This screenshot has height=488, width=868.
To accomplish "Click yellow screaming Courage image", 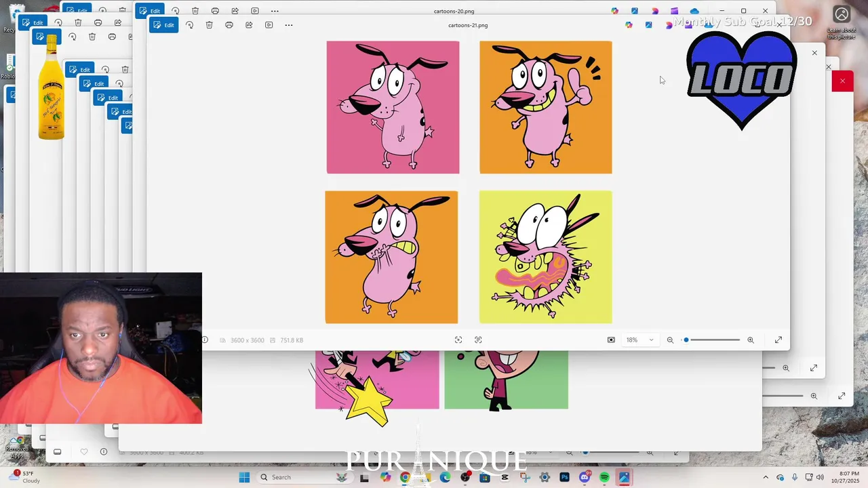I will point(545,257).
